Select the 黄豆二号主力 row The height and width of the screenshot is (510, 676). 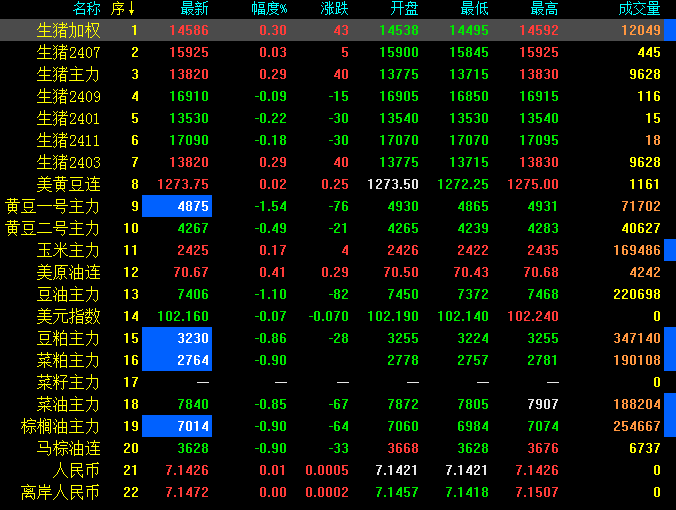pyautogui.click(x=338, y=228)
